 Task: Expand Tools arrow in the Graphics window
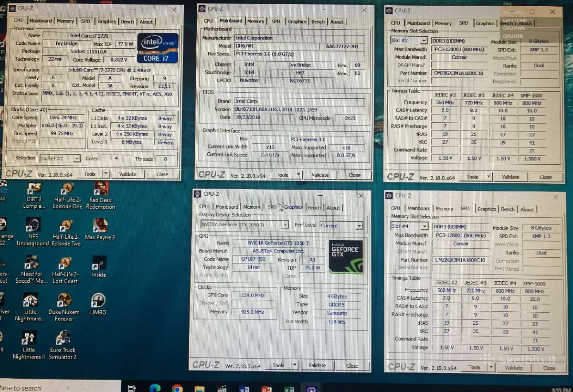[x=295, y=365]
